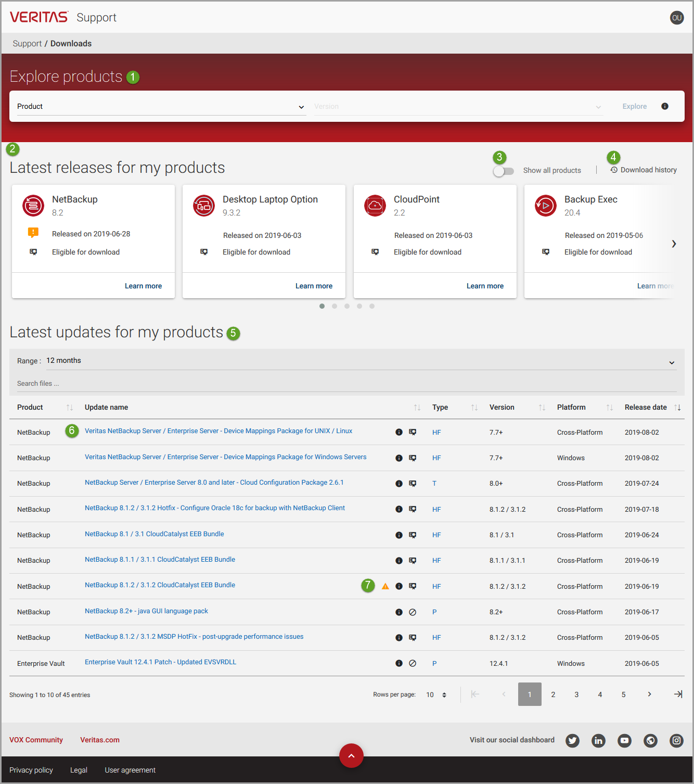The width and height of the screenshot is (694, 784).
Task: Click the CloudPoint product logo icon
Action: click(x=375, y=206)
